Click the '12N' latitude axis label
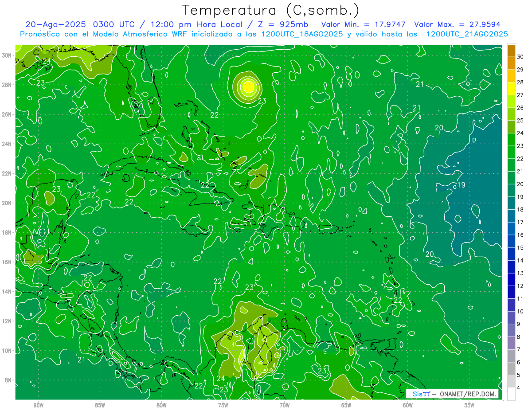Image resolution: width=532 pixels, height=411 pixels. (7, 321)
